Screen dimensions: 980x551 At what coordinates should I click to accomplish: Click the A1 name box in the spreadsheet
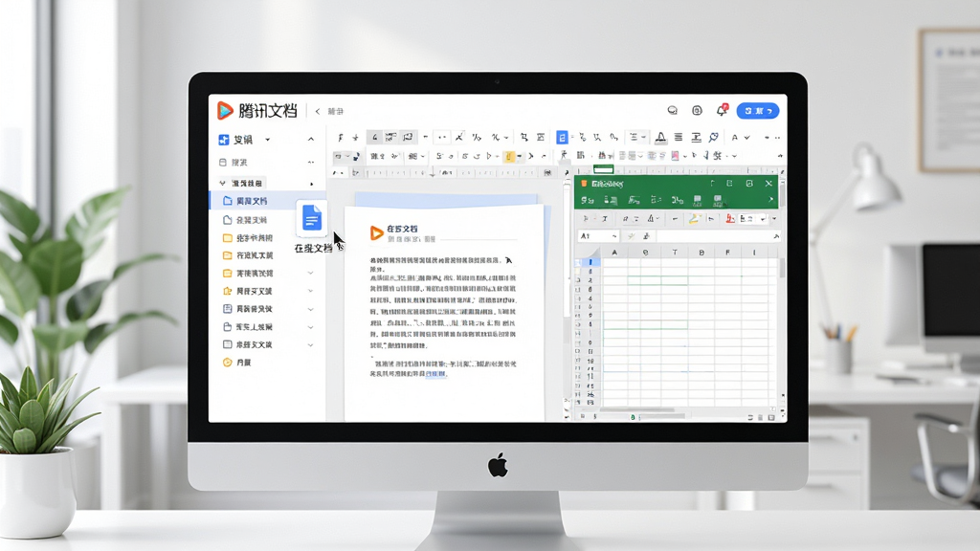coord(597,236)
